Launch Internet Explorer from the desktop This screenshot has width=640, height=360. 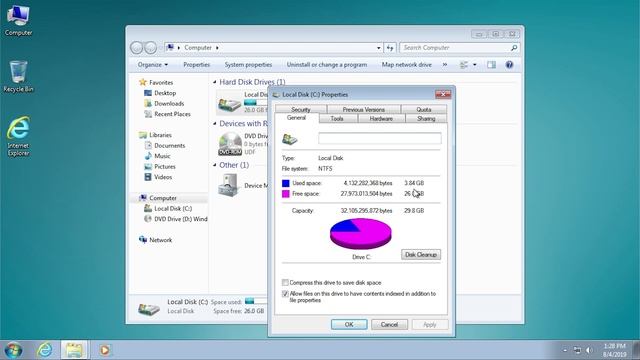(x=18, y=136)
